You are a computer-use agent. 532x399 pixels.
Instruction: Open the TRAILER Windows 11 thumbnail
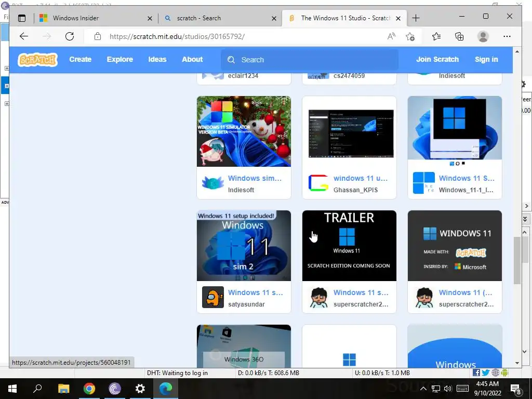coord(349,246)
